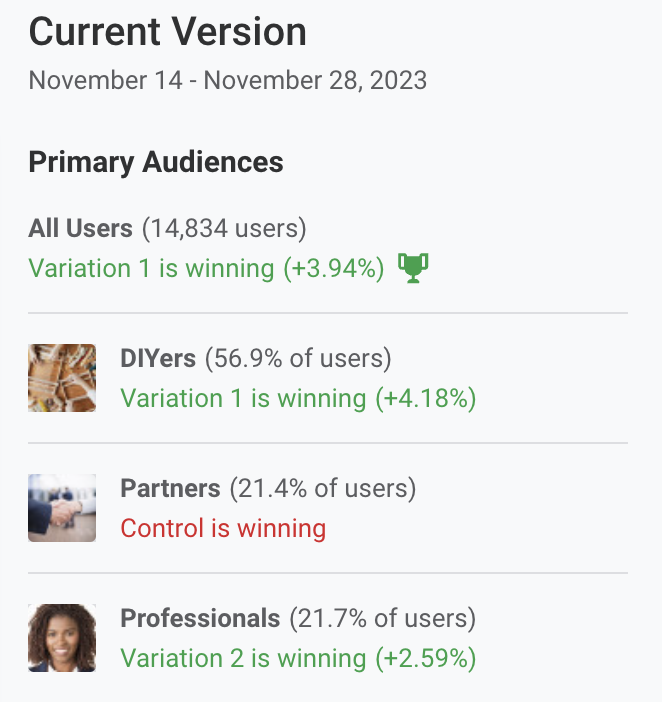The image size is (662, 702).
Task: Click the Primary Audiences section heading
Action: coord(156,162)
